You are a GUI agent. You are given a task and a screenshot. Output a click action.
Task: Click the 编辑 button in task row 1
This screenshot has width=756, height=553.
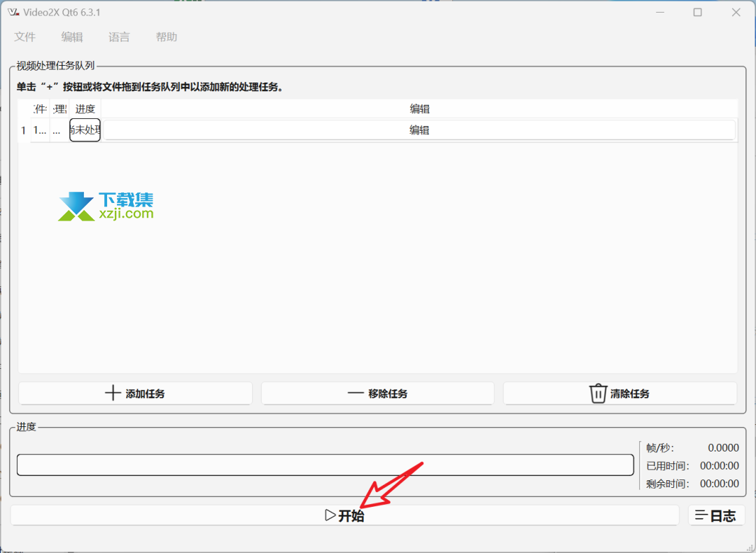[419, 130]
